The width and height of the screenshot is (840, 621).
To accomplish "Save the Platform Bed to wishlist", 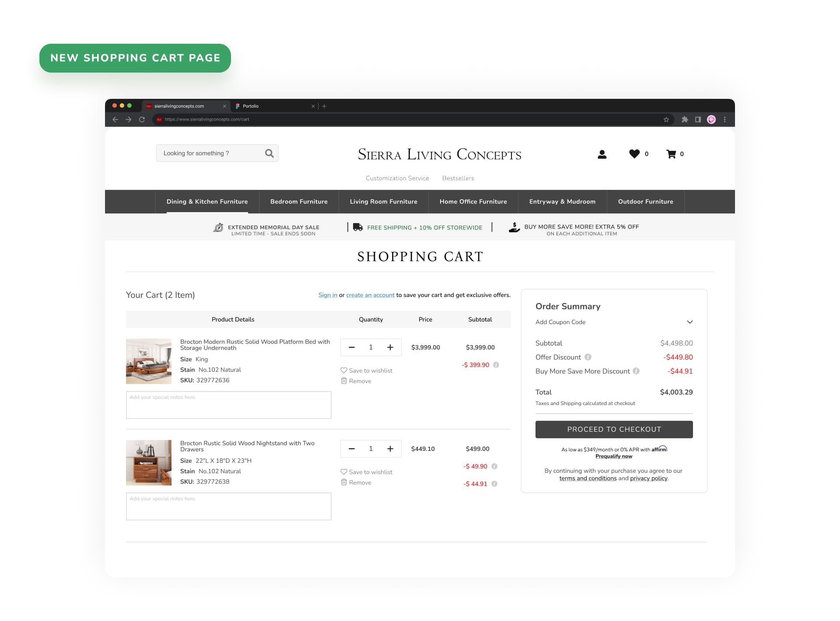I will point(367,370).
